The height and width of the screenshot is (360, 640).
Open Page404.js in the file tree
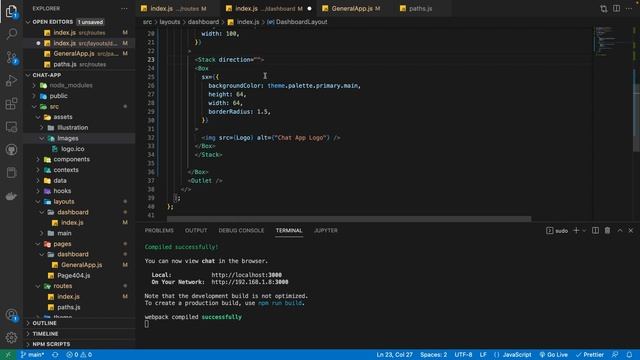[x=73, y=276]
